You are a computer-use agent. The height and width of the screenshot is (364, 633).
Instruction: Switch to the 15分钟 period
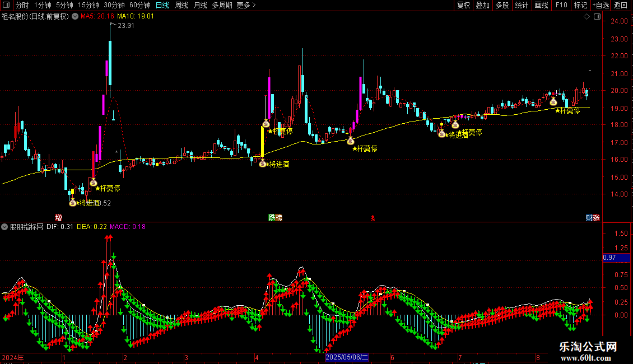[89, 5]
